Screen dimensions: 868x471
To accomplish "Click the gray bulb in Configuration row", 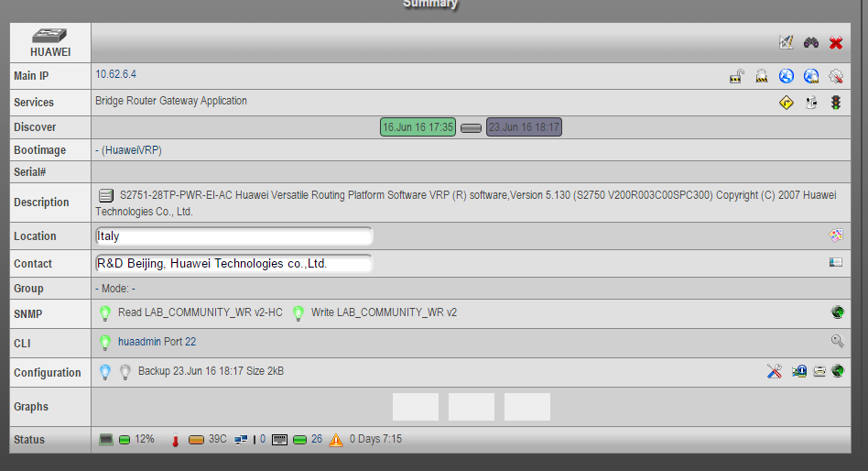I will [125, 372].
